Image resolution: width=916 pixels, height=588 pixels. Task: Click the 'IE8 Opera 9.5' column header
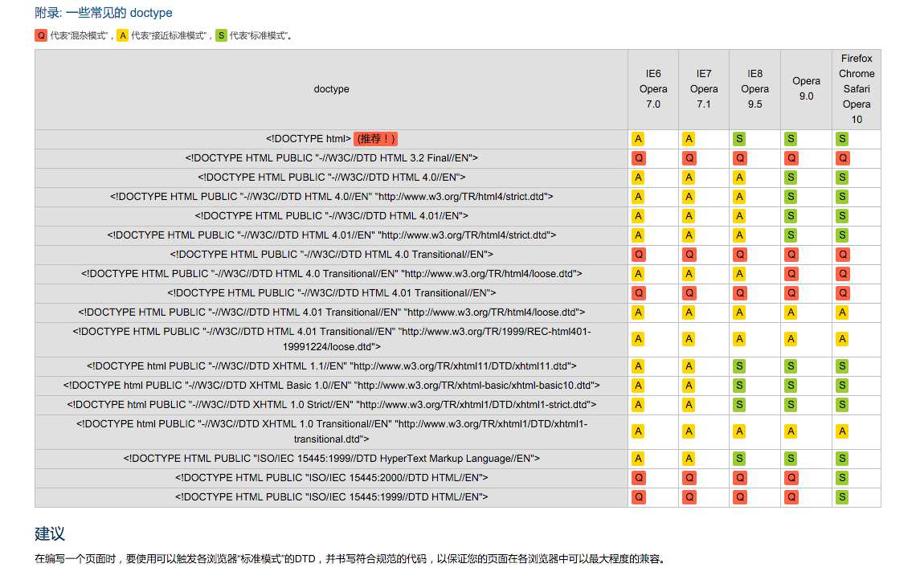pos(754,89)
